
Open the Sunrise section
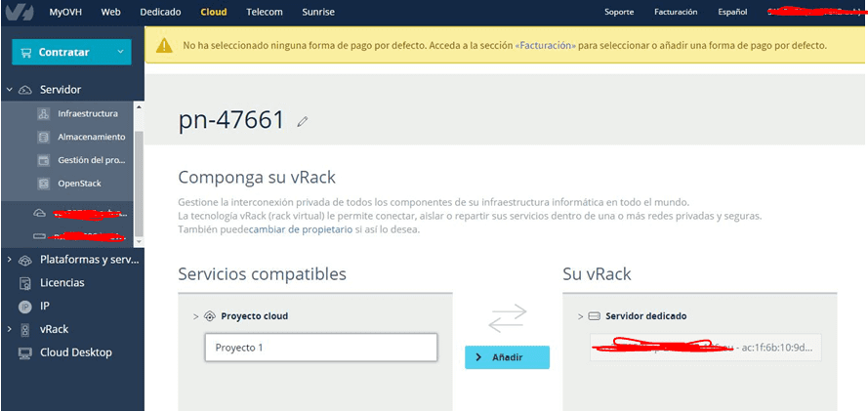pos(318,12)
